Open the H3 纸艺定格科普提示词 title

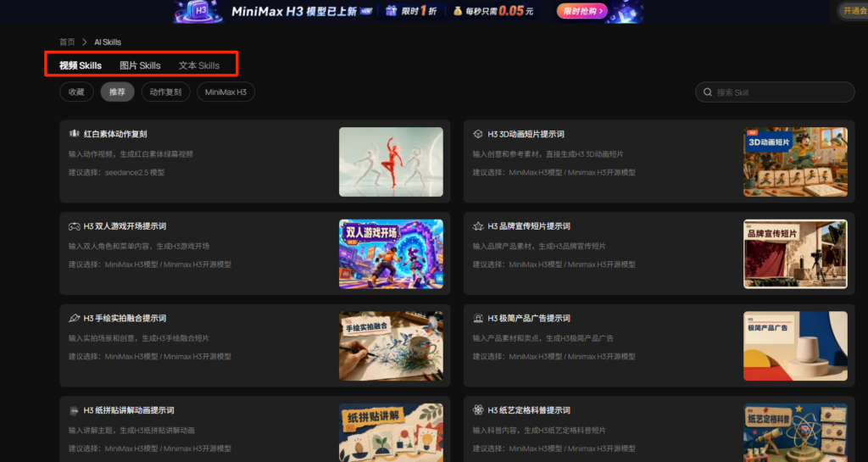point(529,410)
